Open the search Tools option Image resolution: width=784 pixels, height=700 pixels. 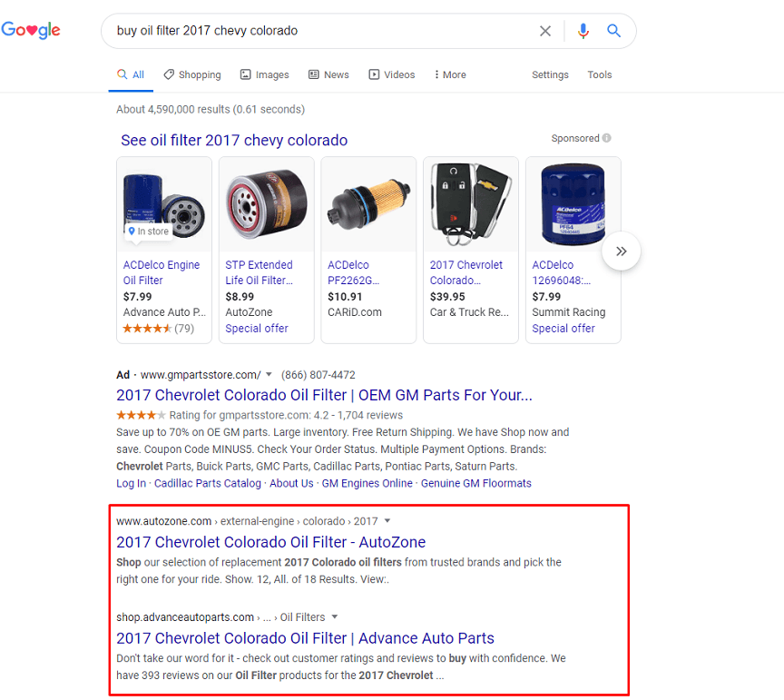tap(600, 74)
